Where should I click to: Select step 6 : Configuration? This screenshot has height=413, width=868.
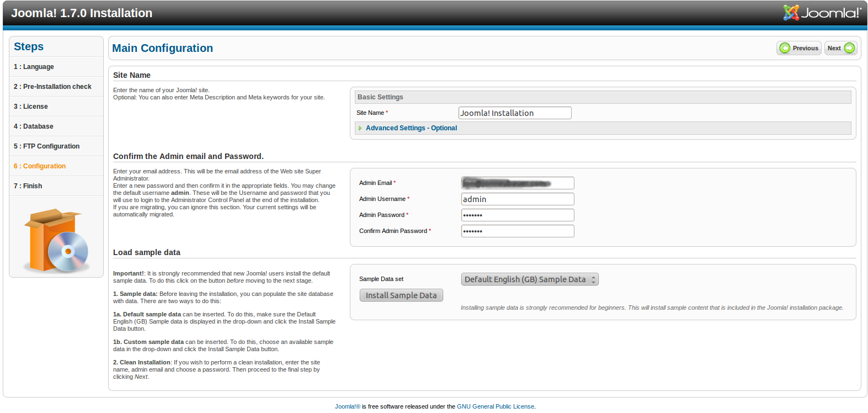[x=56, y=166]
